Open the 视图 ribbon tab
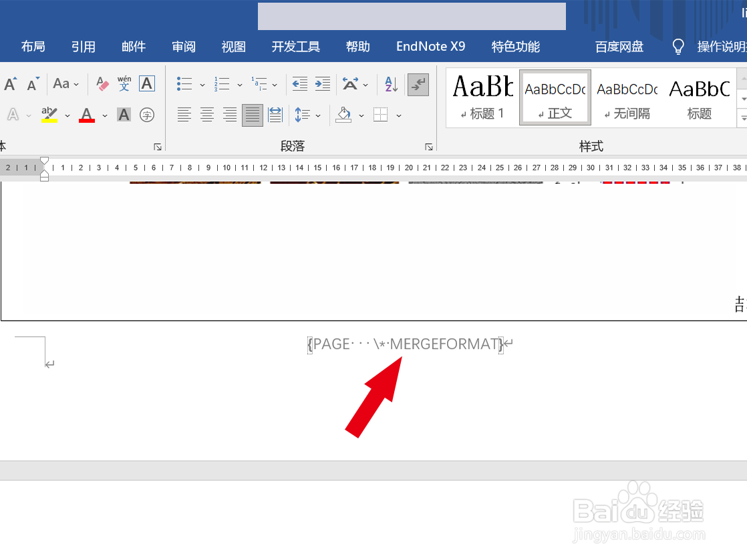The image size is (747, 560). pyautogui.click(x=233, y=46)
